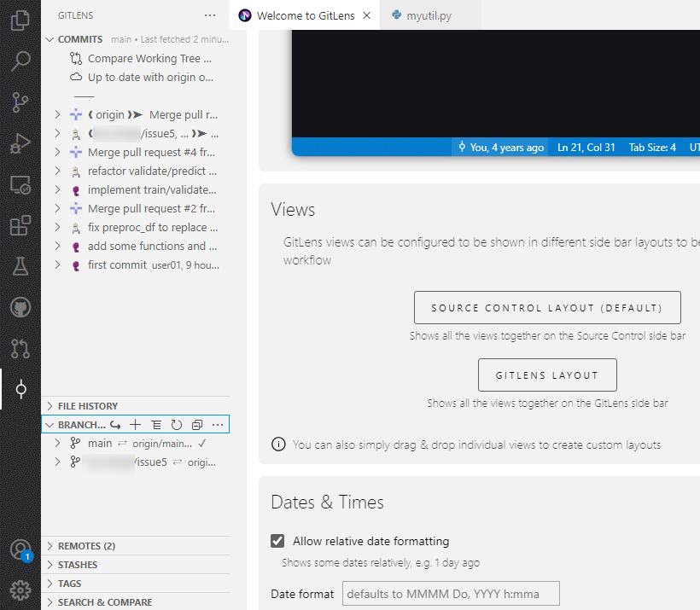The image size is (700, 610).
Task: Open the Testing flask icon
Action: (x=20, y=266)
